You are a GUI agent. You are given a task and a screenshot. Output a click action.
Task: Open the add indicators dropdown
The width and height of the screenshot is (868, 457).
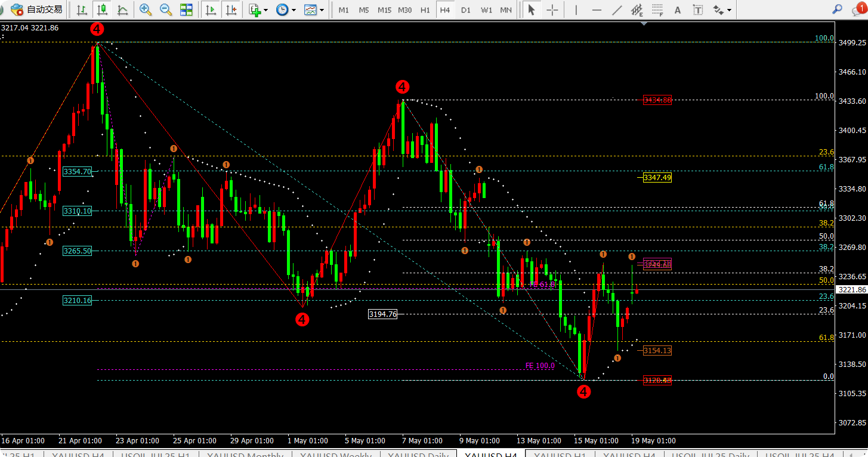click(x=258, y=10)
